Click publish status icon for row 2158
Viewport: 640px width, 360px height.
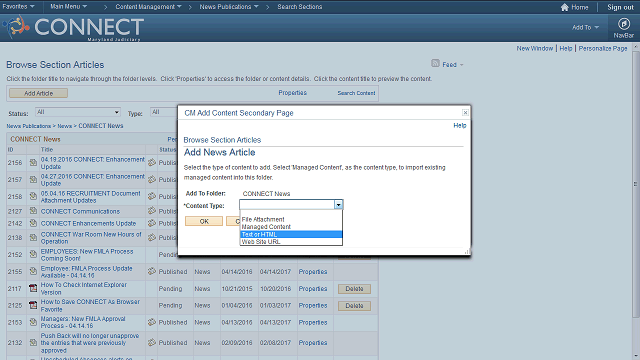(152, 196)
